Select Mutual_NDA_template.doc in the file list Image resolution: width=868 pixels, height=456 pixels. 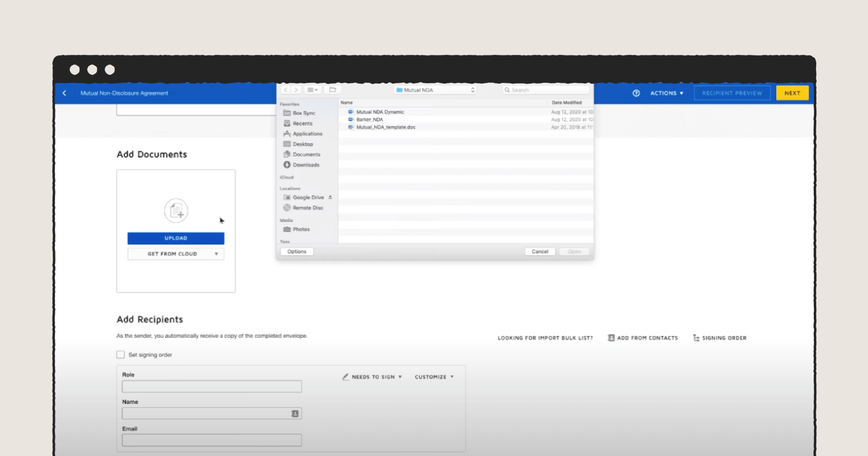point(386,127)
